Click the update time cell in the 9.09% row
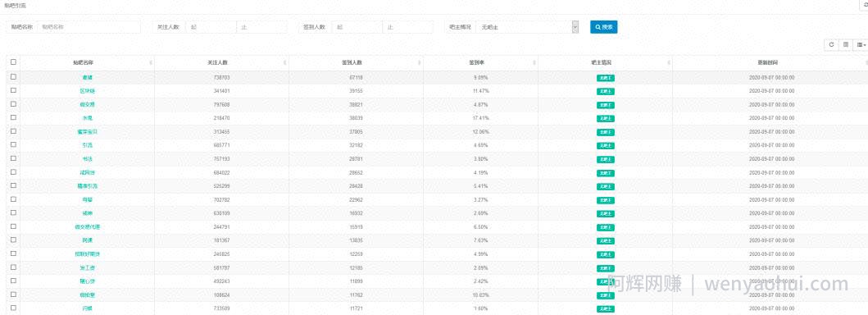Screen dimensions: 868x315 pyautogui.click(x=771, y=77)
